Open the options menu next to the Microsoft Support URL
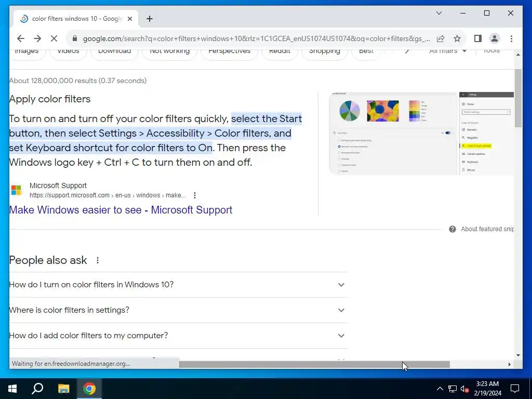Viewport: 532px width, 399px height. 194,195
